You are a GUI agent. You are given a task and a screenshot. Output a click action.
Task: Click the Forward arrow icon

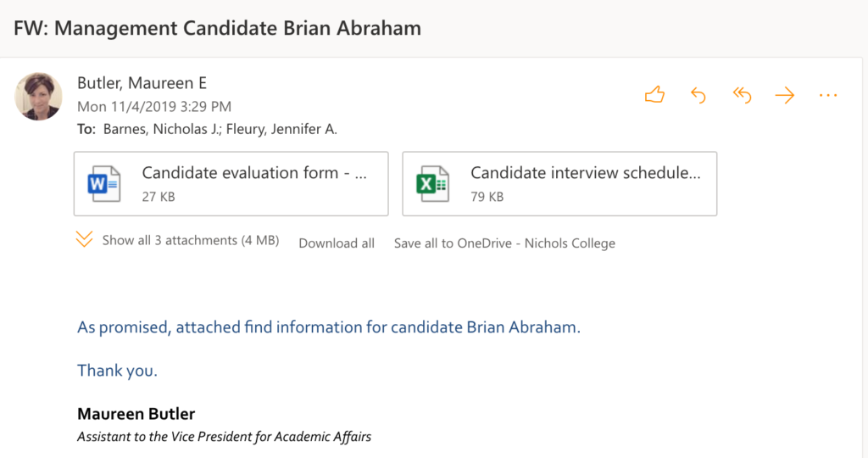pyautogui.click(x=785, y=96)
